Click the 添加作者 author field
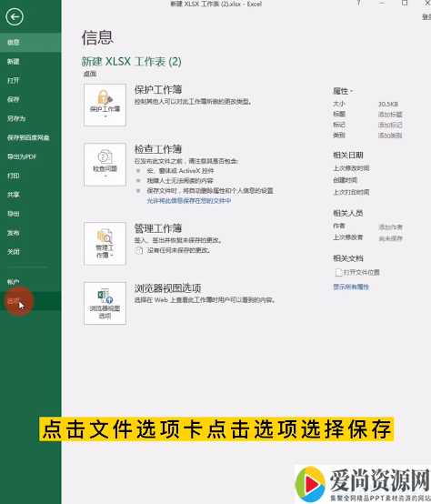Image resolution: width=431 pixels, height=504 pixels. pyautogui.click(x=390, y=227)
